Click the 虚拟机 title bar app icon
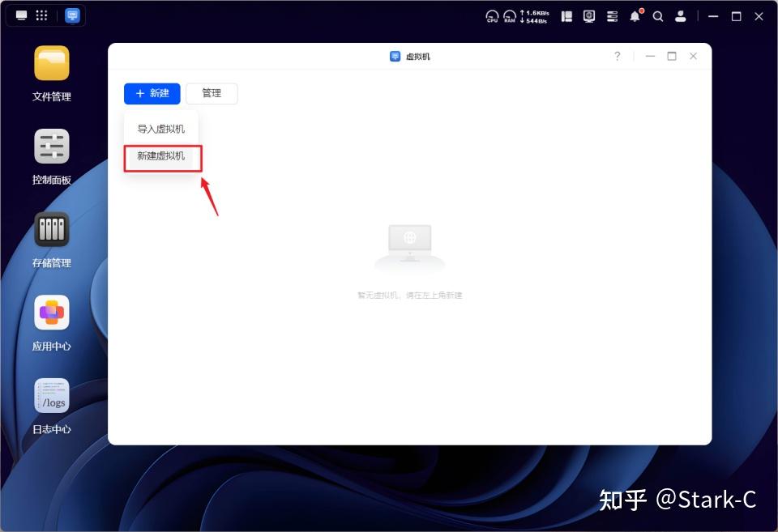The width and height of the screenshot is (778, 532). [x=395, y=56]
